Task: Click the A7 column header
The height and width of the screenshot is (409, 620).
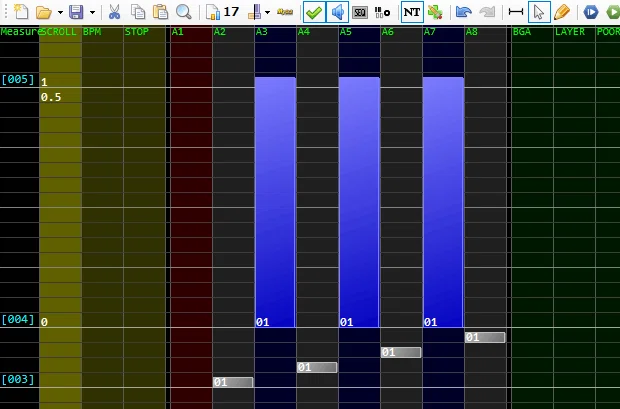Action: tap(429, 32)
